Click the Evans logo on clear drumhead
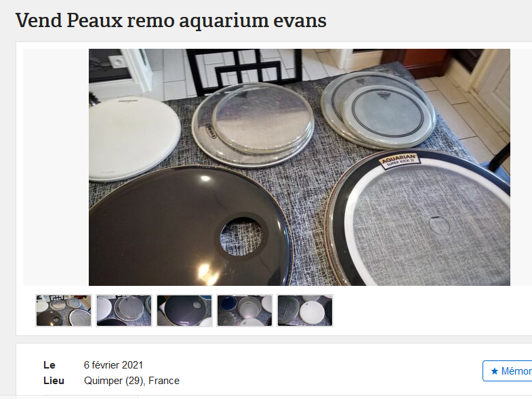Viewport: 532px width, 399px height. 211,131
